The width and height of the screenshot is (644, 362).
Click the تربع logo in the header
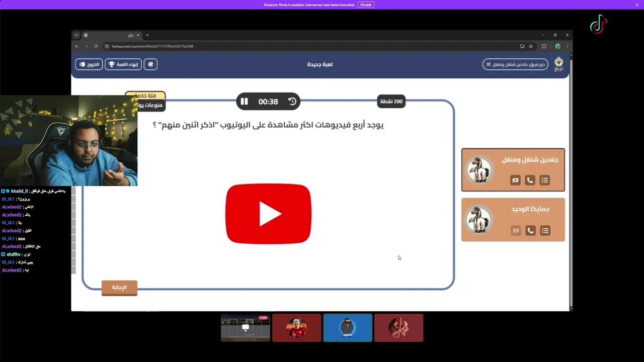click(559, 64)
